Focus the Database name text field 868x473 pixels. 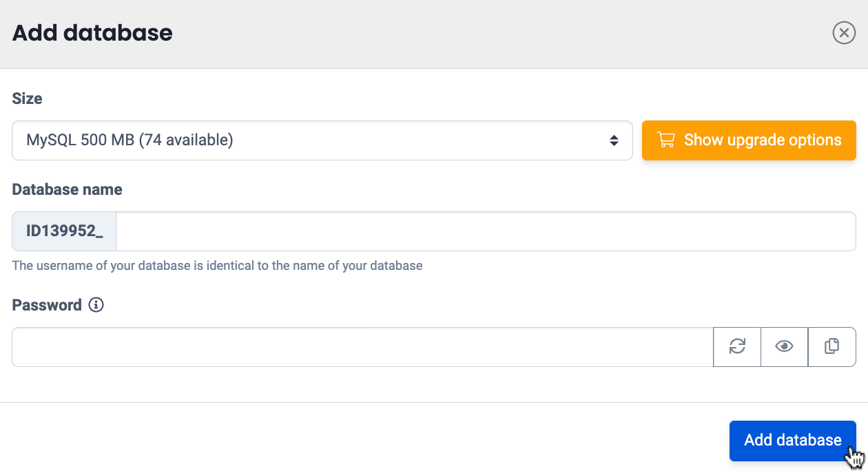coord(485,231)
